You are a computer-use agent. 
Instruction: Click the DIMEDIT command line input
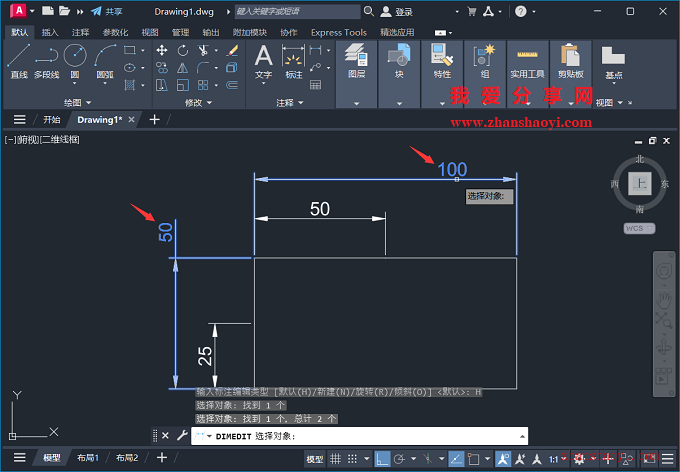(x=360, y=436)
